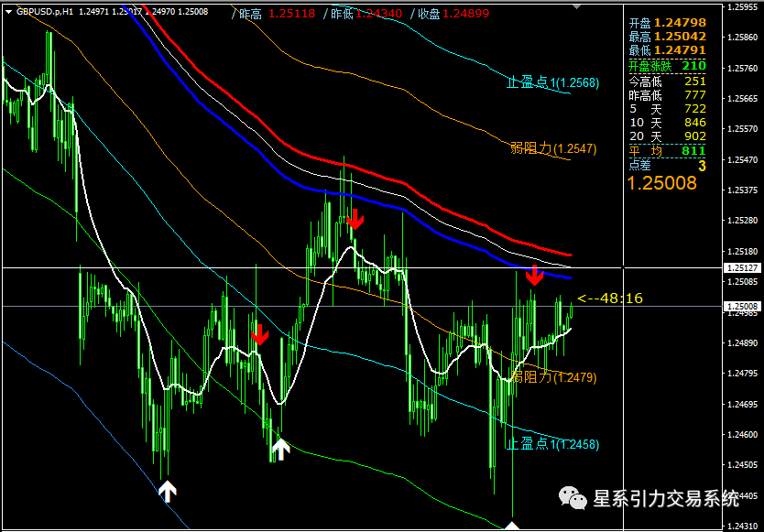Click the candle countdown text <--48:16

pos(609,299)
